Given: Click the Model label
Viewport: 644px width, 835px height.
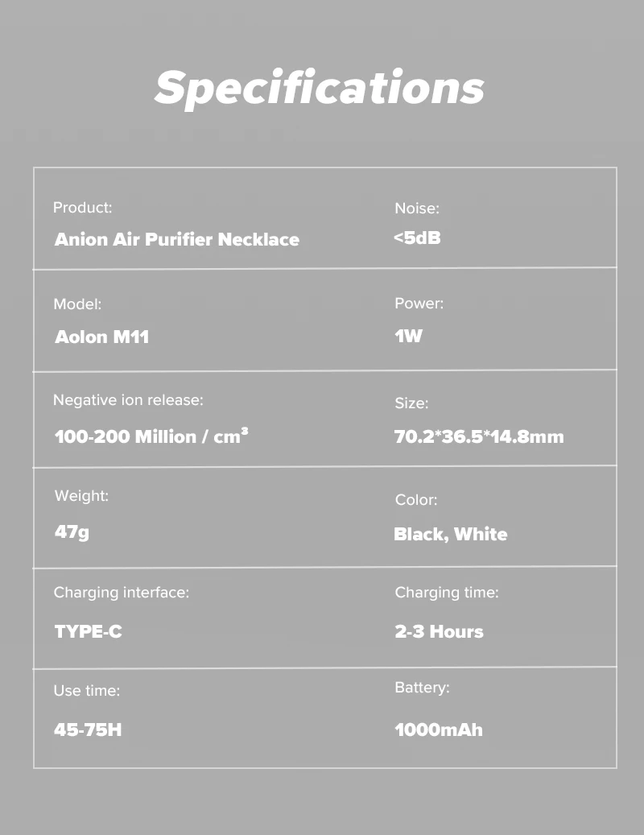Looking at the screenshot, I should (x=77, y=304).
